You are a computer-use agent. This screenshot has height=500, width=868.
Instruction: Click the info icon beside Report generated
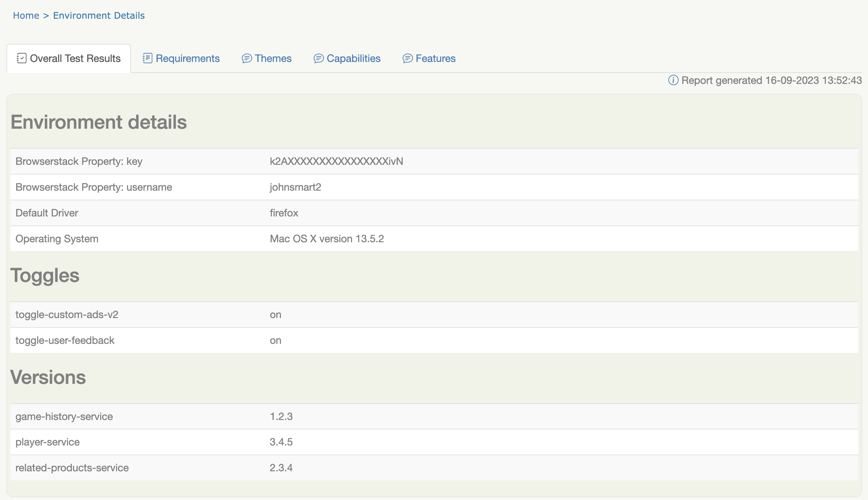[x=673, y=80]
